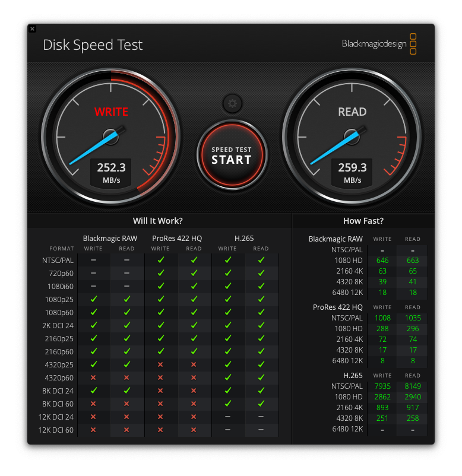Click H.265 column header in Will It Work

(244, 239)
